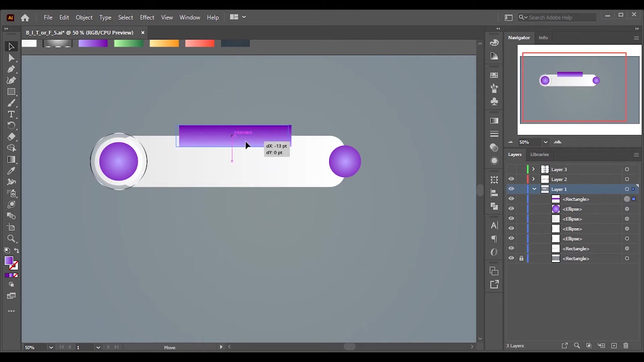Choose the Direct Selection tool
The width and height of the screenshot is (644, 362).
tap(11, 58)
